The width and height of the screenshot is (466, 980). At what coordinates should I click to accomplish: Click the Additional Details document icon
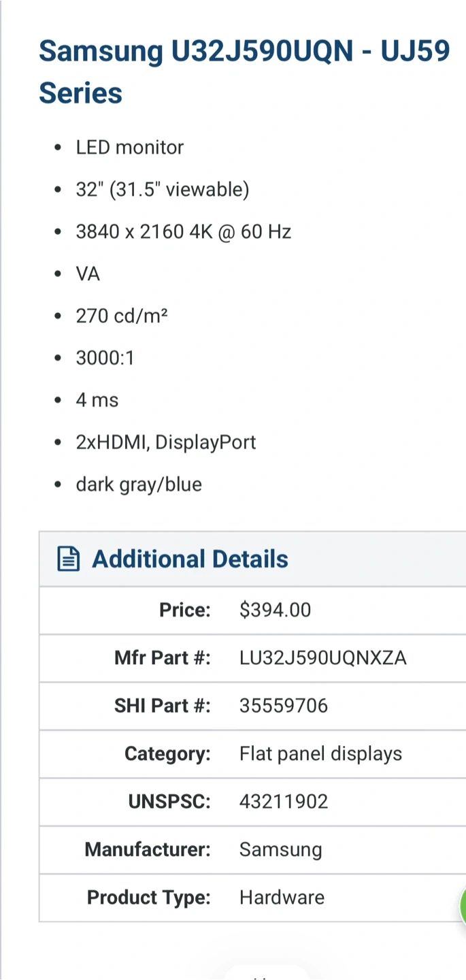click(68, 559)
